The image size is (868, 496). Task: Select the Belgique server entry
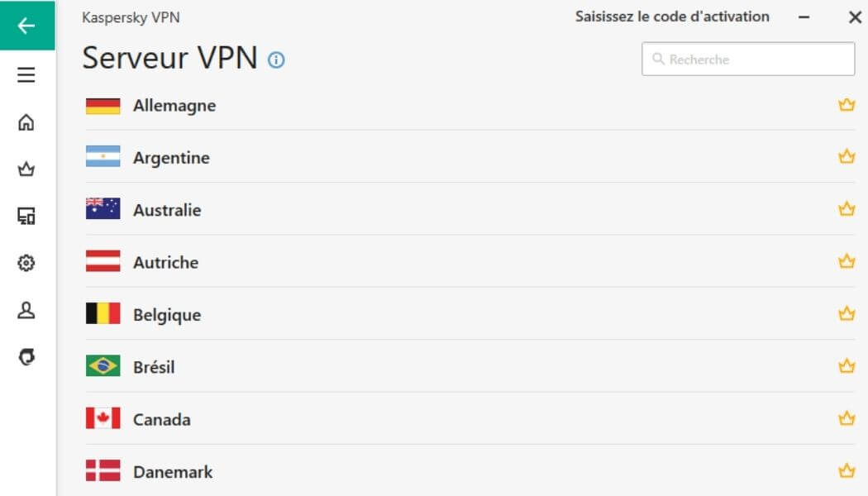pos(331,314)
